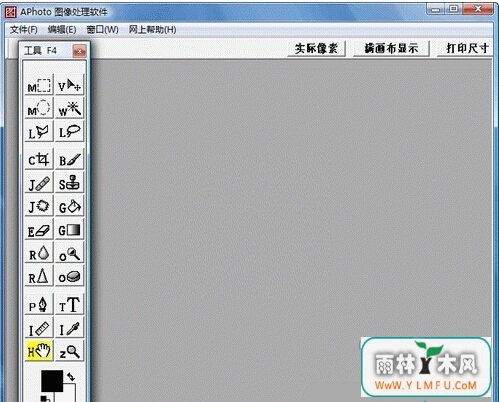Choose the magic wand tool
Viewport: 499px width, 402px height.
pyautogui.click(x=69, y=108)
